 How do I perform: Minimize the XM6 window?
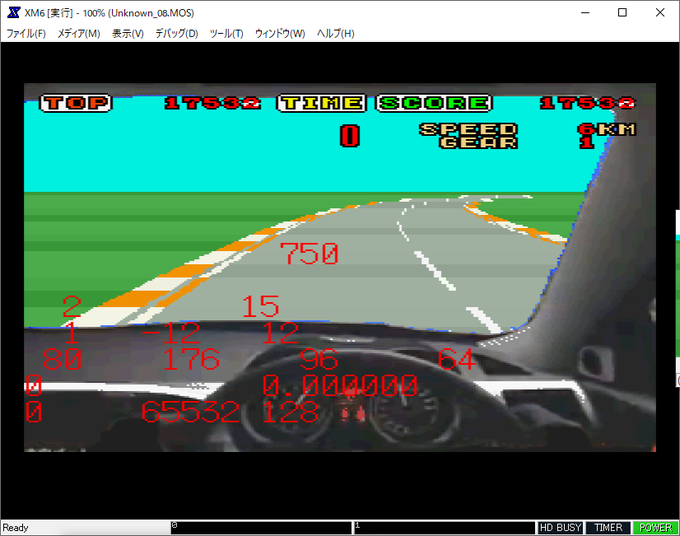click(585, 13)
